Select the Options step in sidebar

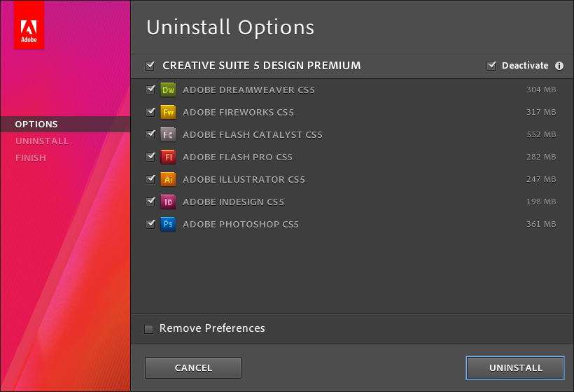point(36,124)
